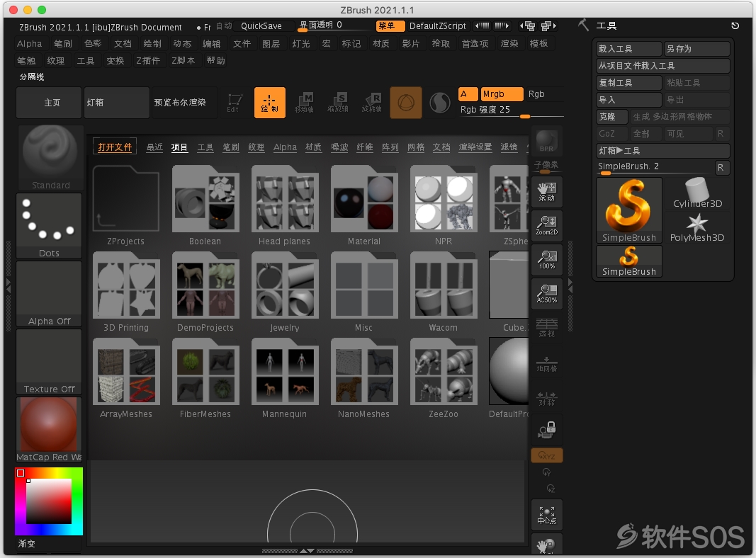Open the MatCap Red Wax material selector
This screenshot has width=756, height=558.
pyautogui.click(x=49, y=430)
